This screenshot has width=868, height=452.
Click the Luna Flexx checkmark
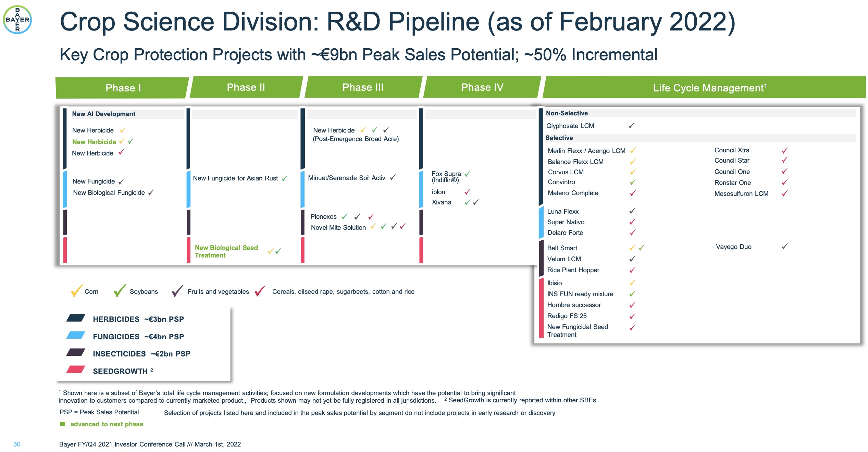tap(632, 211)
